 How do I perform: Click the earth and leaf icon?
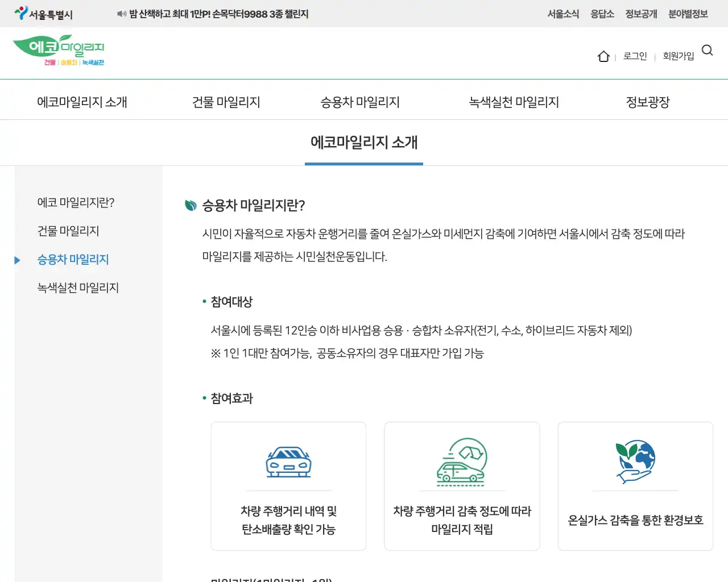pyautogui.click(x=635, y=462)
